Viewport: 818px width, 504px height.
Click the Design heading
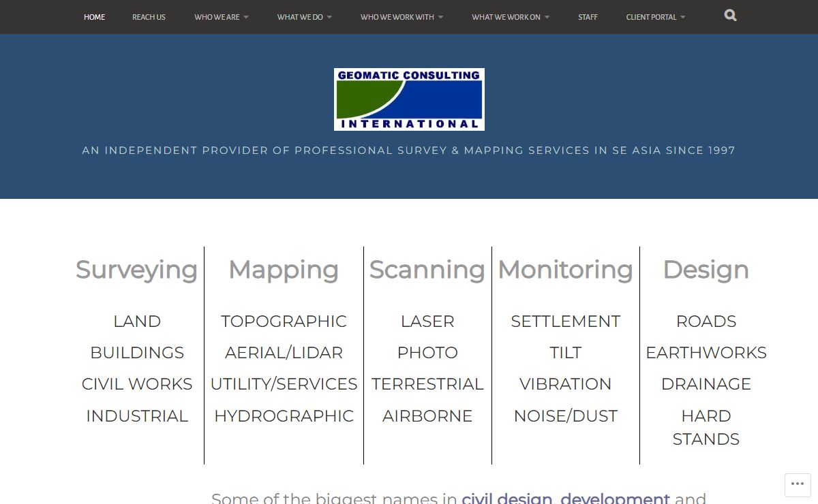(706, 270)
